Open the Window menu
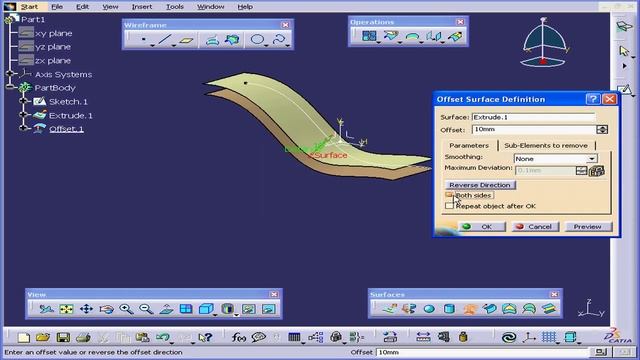 pyautogui.click(x=211, y=7)
